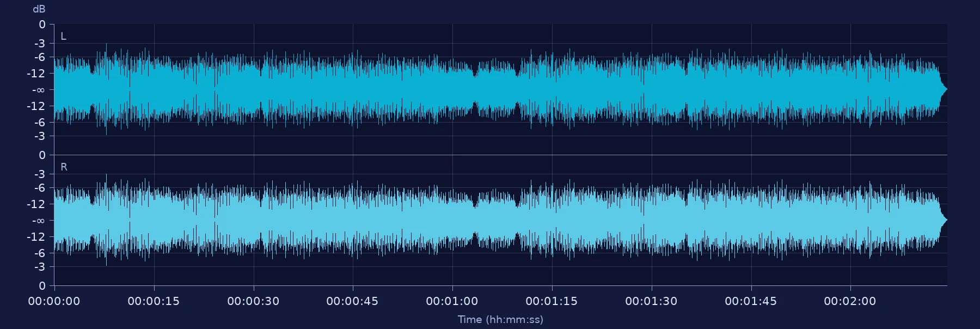This screenshot has width=980, height=329.
Task: Click the -∞ center label of left channel
Action: 38,90
